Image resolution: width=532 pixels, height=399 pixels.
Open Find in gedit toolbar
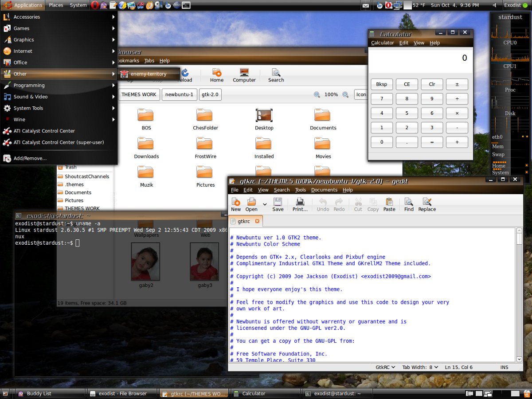[409, 205]
